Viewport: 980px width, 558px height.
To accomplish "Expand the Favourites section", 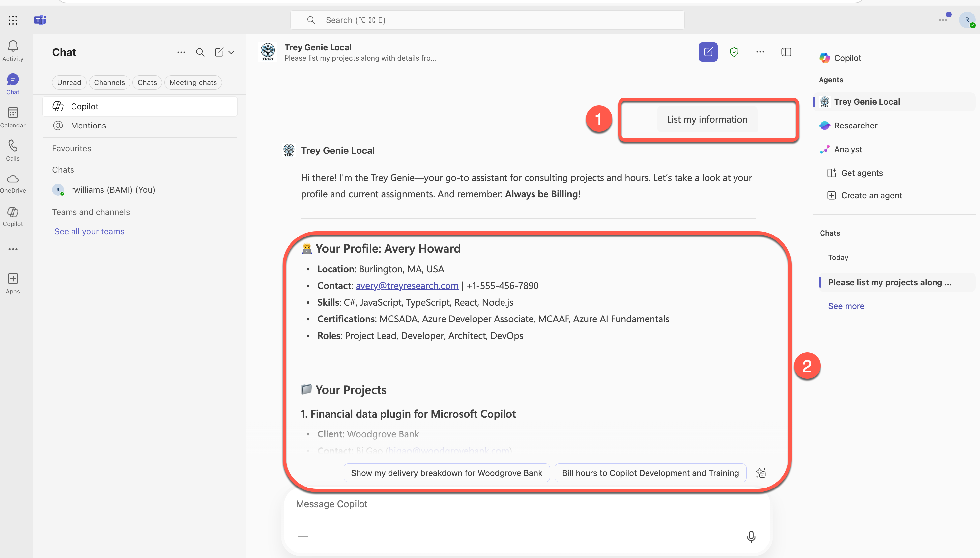I will tap(72, 148).
